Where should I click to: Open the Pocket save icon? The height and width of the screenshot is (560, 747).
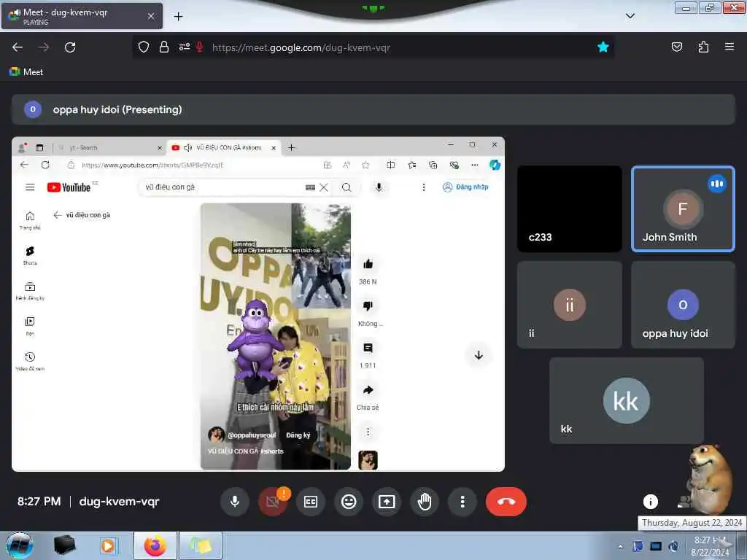(x=676, y=47)
